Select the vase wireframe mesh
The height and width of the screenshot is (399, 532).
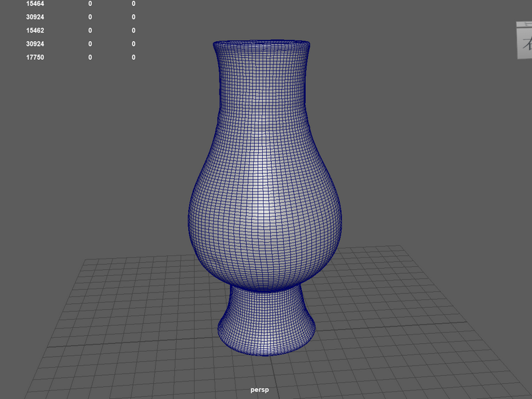265,198
